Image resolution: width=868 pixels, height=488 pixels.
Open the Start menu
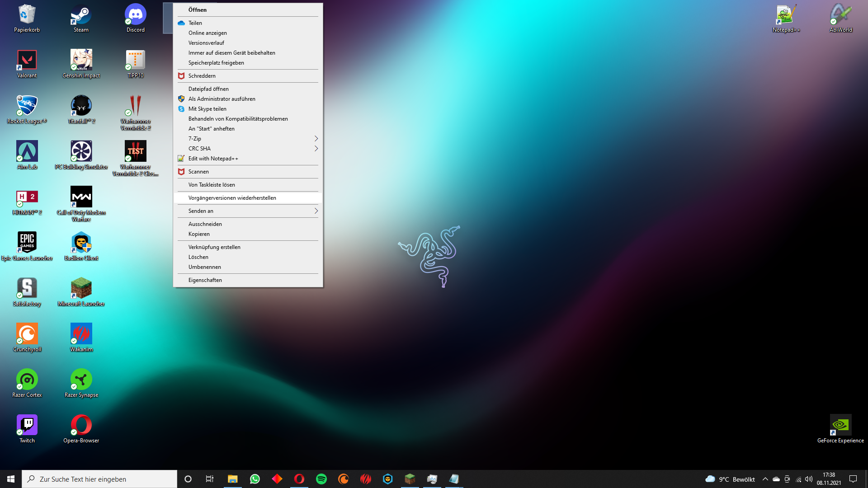point(10,479)
